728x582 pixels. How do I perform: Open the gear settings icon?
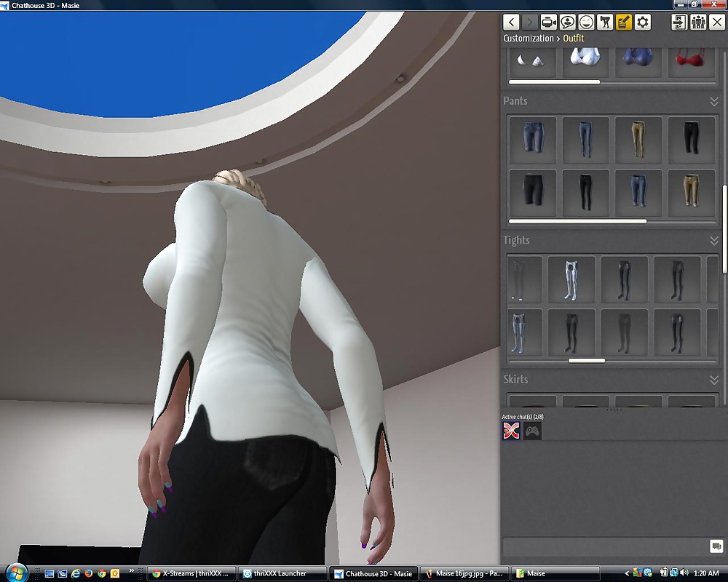click(643, 23)
